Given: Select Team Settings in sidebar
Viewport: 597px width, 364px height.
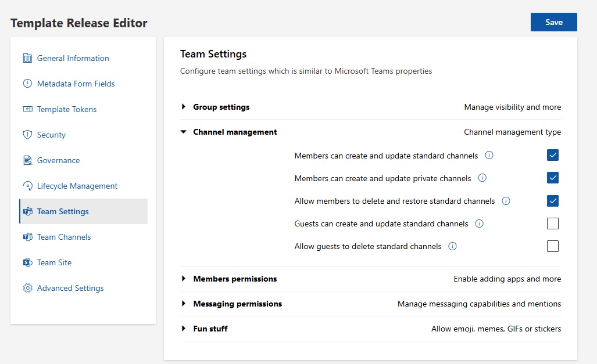Looking at the screenshot, I should (83, 211).
